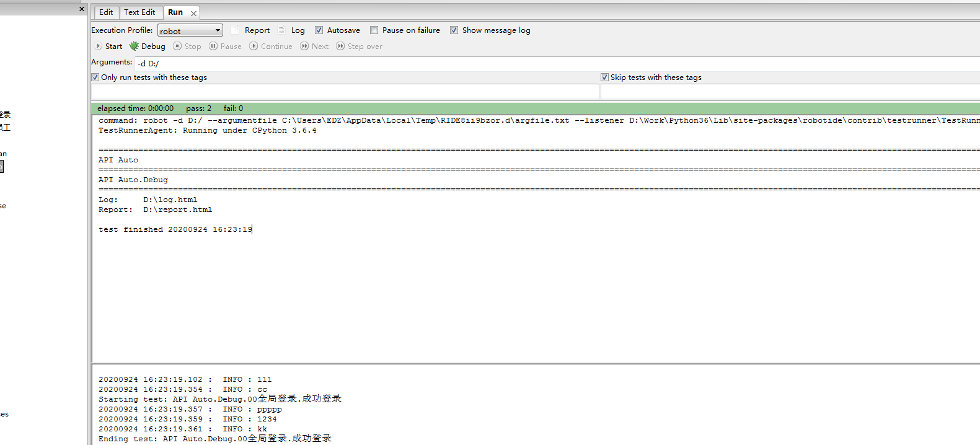The width and height of the screenshot is (980, 445).
Task: Click the Arguments input field
Action: 557,63
